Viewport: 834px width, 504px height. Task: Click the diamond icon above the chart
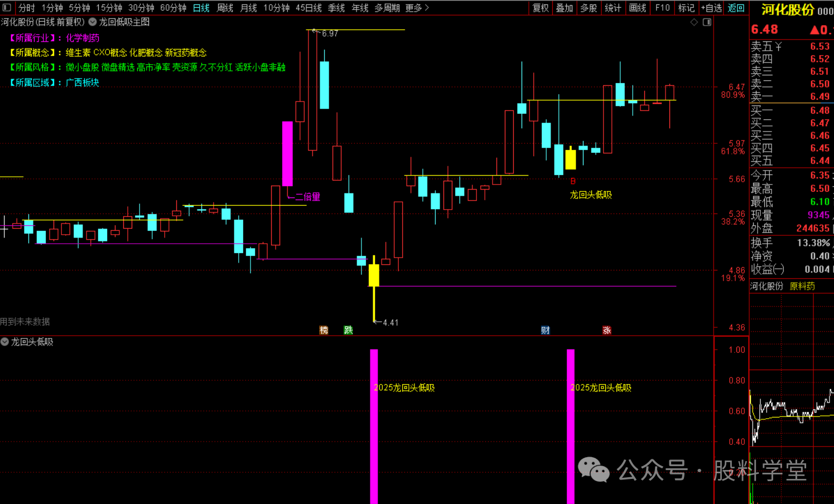click(694, 22)
